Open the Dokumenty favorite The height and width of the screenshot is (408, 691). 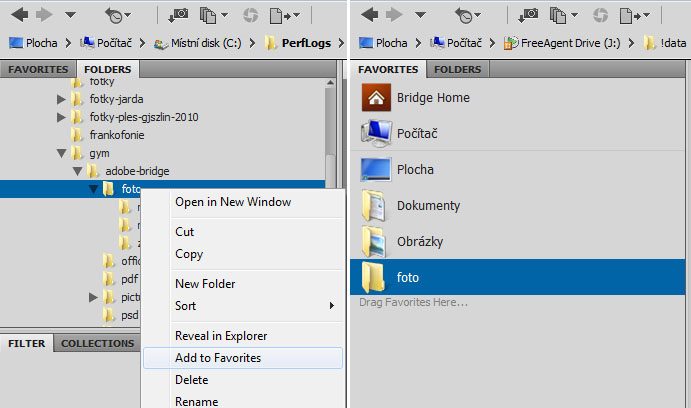pyautogui.click(x=428, y=206)
